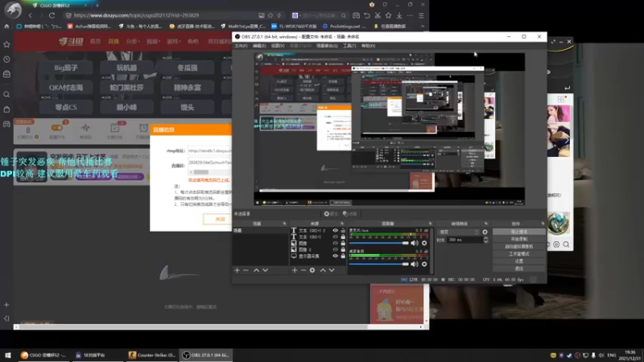This screenshot has width=644, height=362.
Task: Expand the bookmarks overflow chevron in the browser
Action: point(422,27)
